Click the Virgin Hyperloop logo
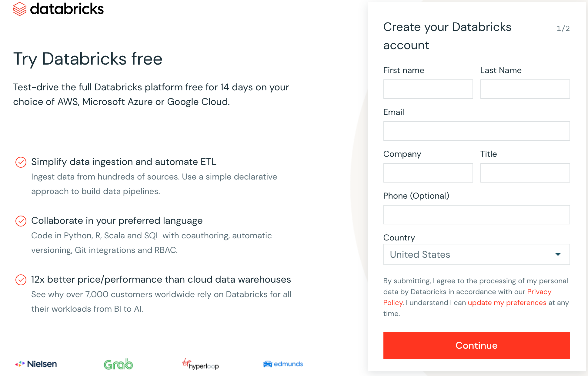 pos(200,364)
